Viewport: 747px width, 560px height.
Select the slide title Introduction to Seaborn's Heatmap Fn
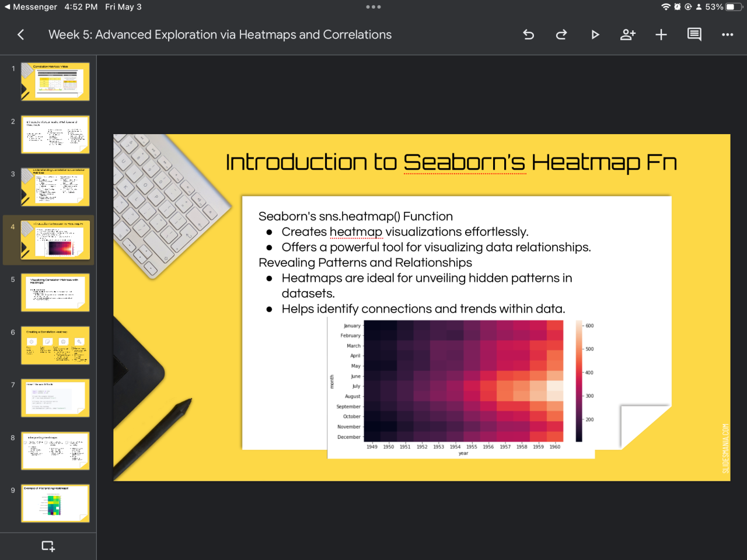(451, 162)
